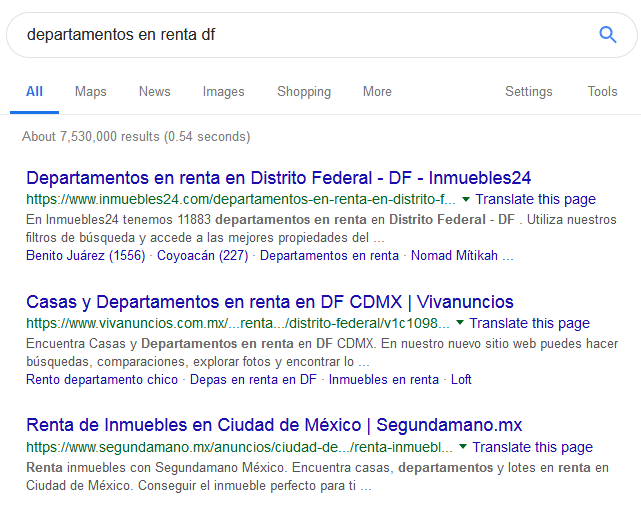Switch to the News tab

[x=154, y=91]
